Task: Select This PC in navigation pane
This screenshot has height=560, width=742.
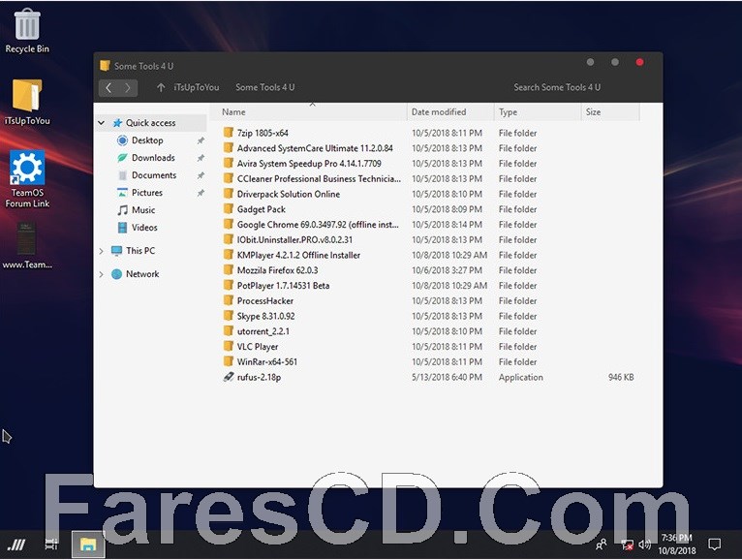Action: tap(140, 251)
